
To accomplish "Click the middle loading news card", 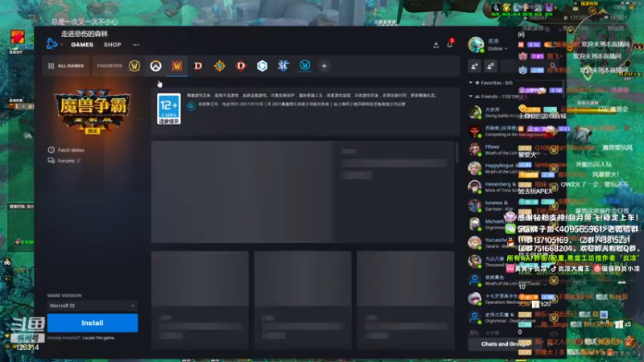I will 303,300.
